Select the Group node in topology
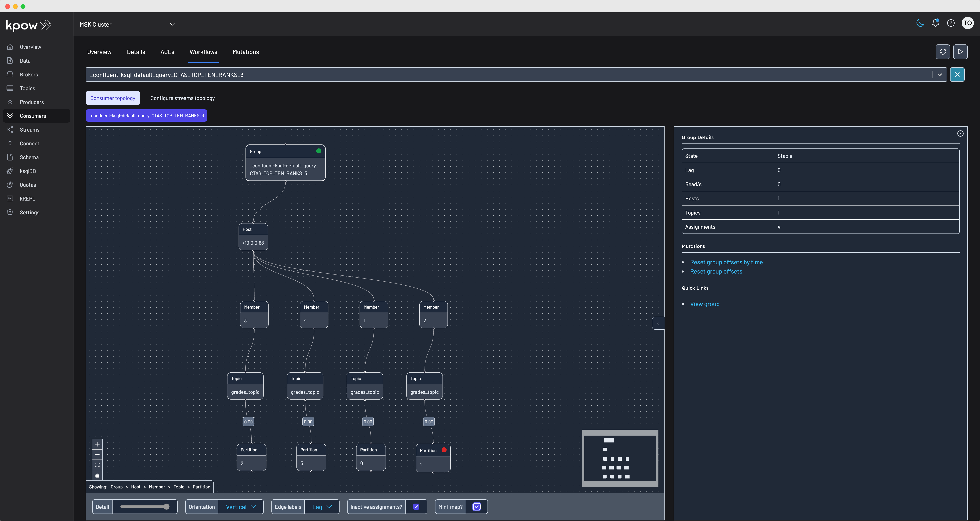The height and width of the screenshot is (521, 980). tap(285, 163)
